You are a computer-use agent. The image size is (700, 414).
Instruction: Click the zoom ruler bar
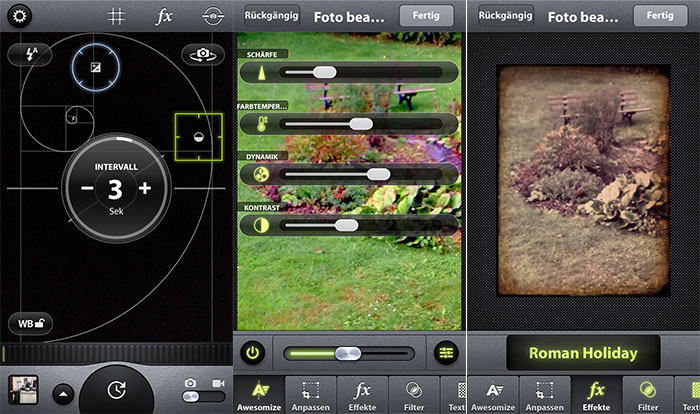pyautogui.click(x=117, y=354)
